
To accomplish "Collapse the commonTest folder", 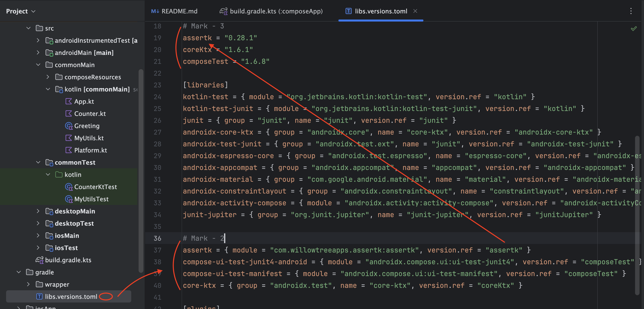I will [x=38, y=162].
